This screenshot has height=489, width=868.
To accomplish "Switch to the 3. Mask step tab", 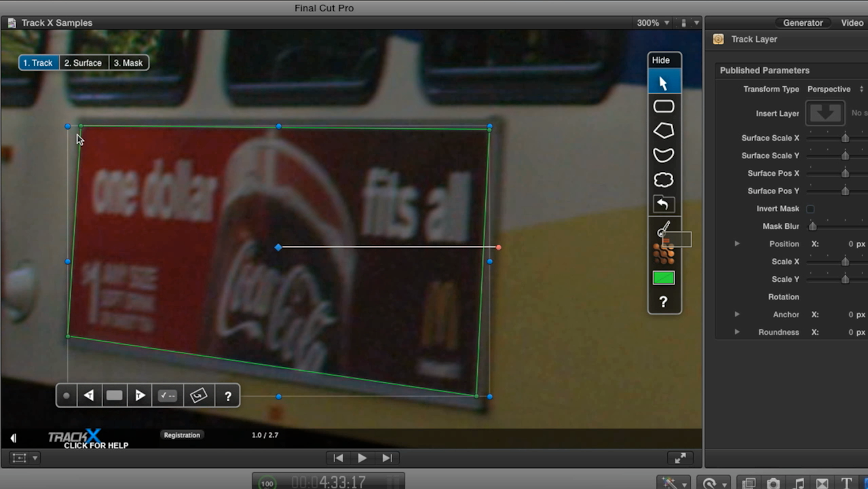I will (128, 63).
